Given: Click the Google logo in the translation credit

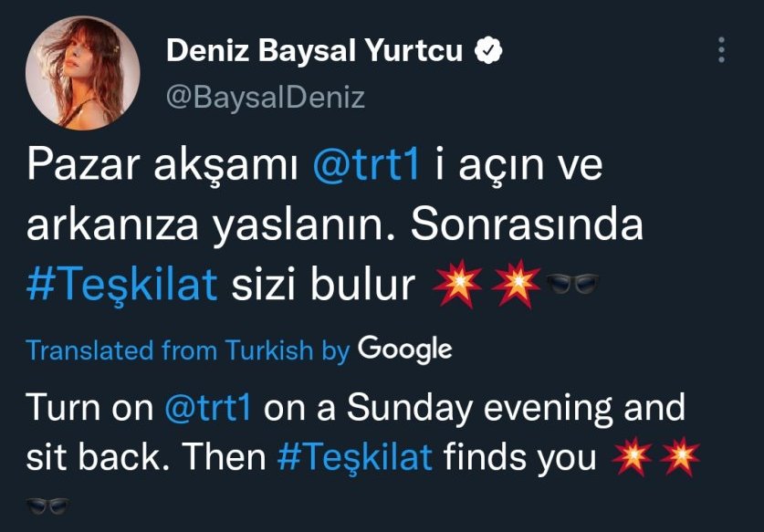Looking at the screenshot, I should 405,349.
